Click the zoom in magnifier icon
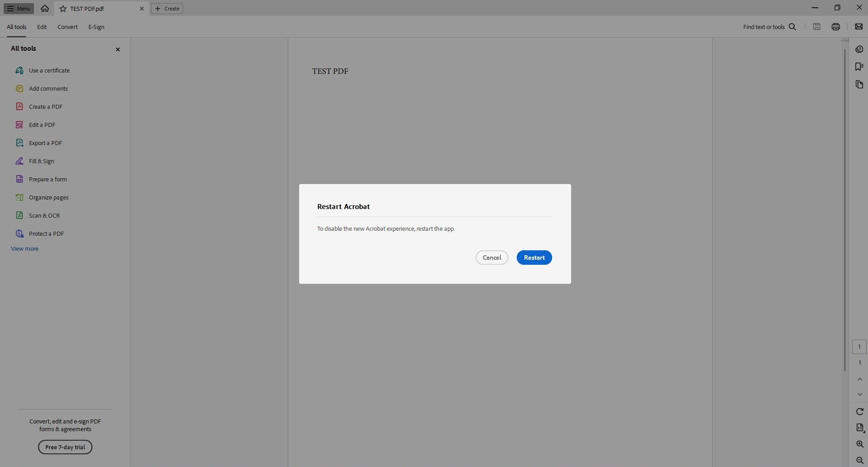 [859, 444]
